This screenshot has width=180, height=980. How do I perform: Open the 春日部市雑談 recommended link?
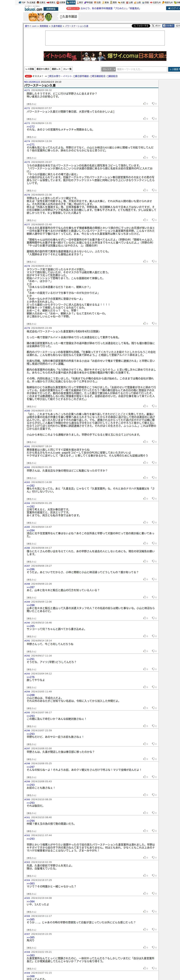pyautogui.click(x=81, y=76)
